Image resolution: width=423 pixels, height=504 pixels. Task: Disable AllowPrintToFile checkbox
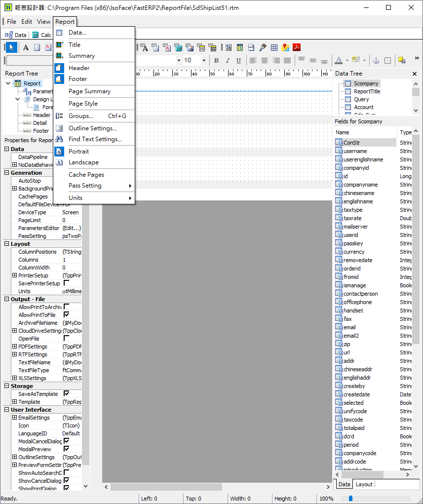pyautogui.click(x=67, y=314)
